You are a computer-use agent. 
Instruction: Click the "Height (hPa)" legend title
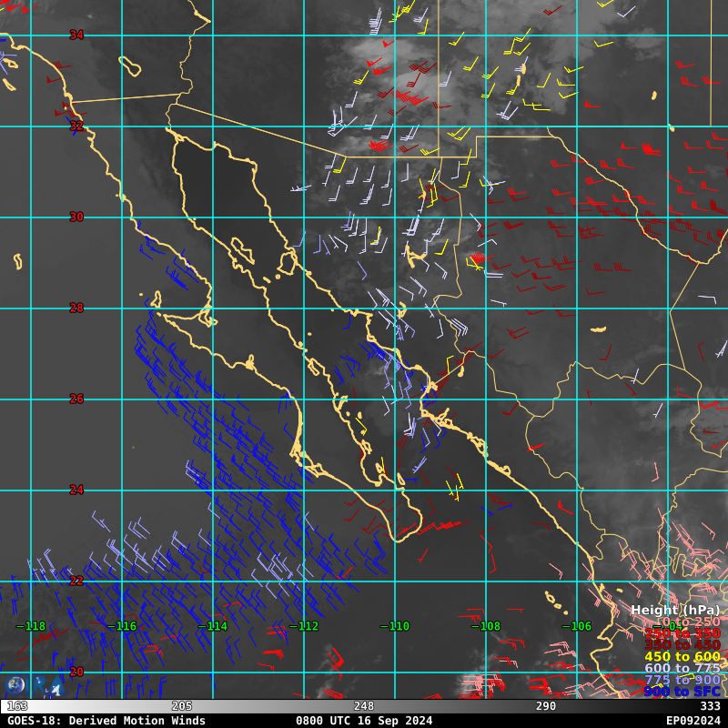(x=674, y=610)
